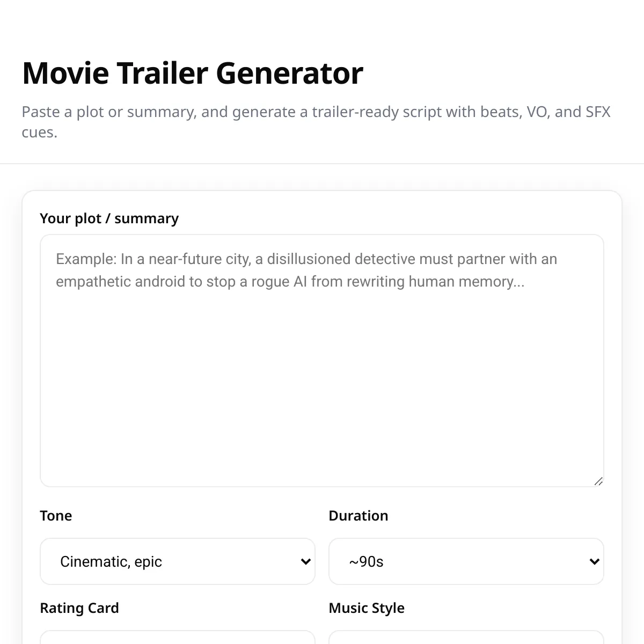Open the Music Style dropdown top edge

point(466,638)
